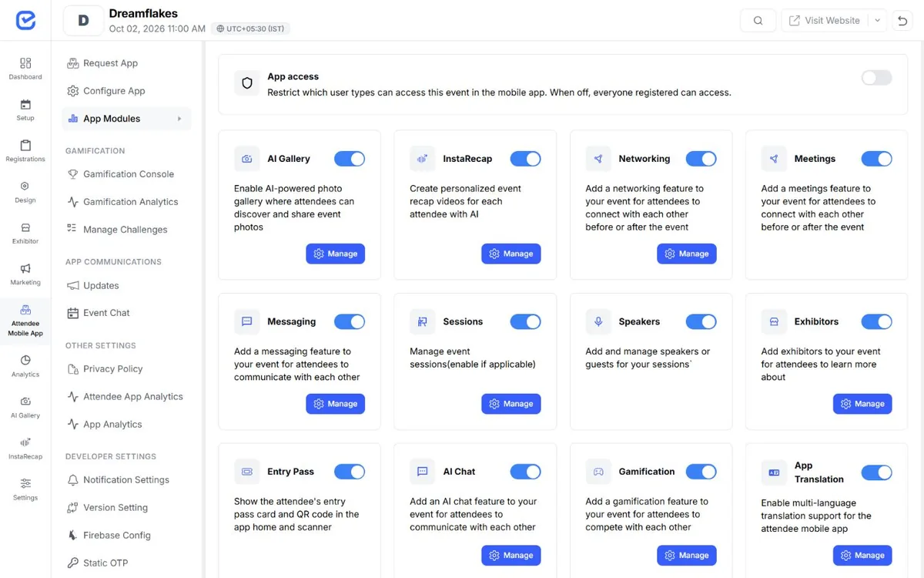The width and height of the screenshot is (924, 578).
Task: Switch off the Exhibitors toggle
Action: click(x=876, y=321)
